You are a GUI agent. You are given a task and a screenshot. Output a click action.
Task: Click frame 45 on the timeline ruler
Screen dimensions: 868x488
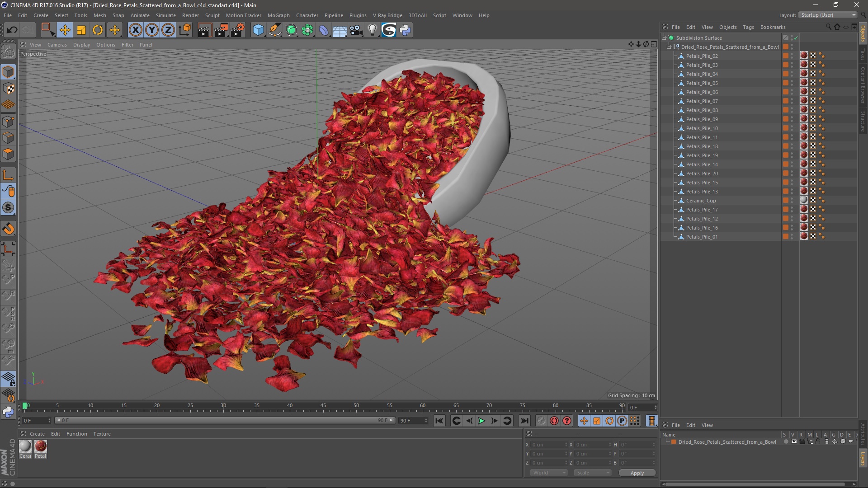[323, 405]
